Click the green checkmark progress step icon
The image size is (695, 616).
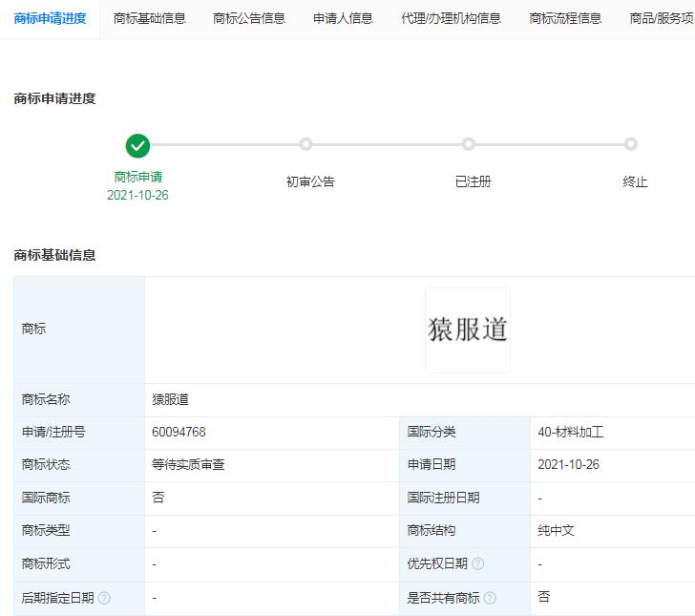138,145
